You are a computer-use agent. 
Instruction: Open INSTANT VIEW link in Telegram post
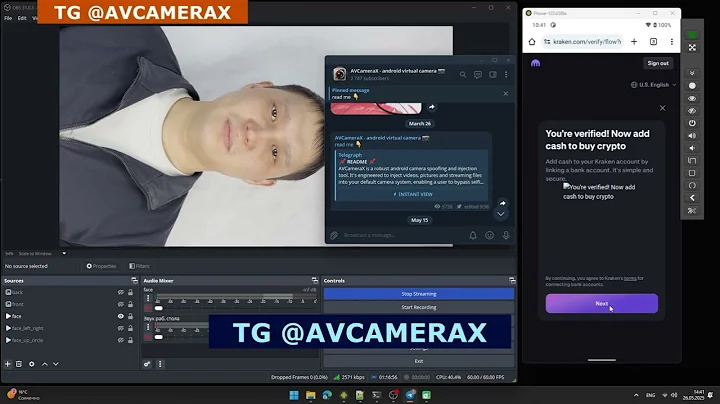point(413,194)
